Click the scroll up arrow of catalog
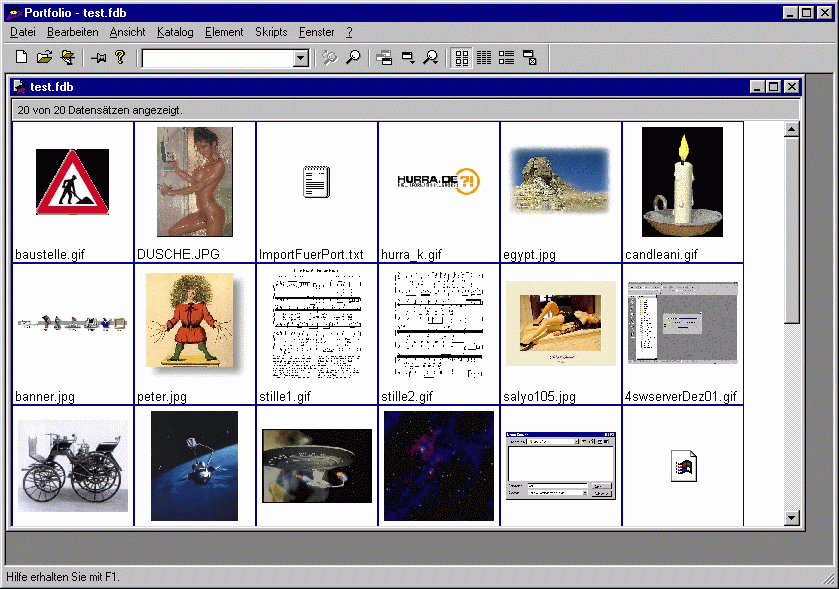This screenshot has width=839, height=589. point(792,130)
